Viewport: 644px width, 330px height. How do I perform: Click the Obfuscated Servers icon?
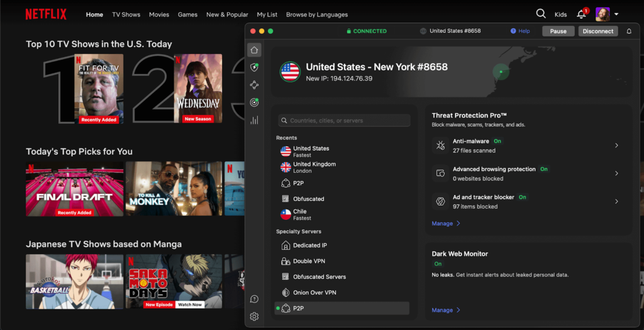286,277
